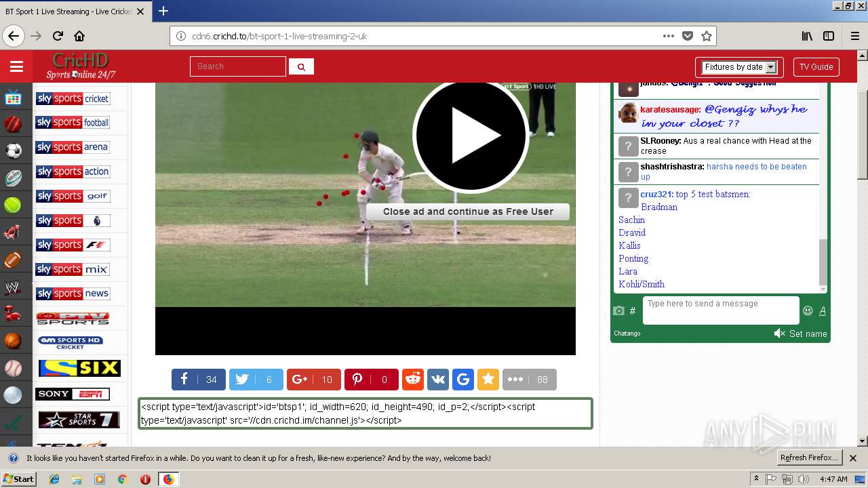The image size is (868, 488).
Task: Select the motor racing car category icon
Action: 14,232
